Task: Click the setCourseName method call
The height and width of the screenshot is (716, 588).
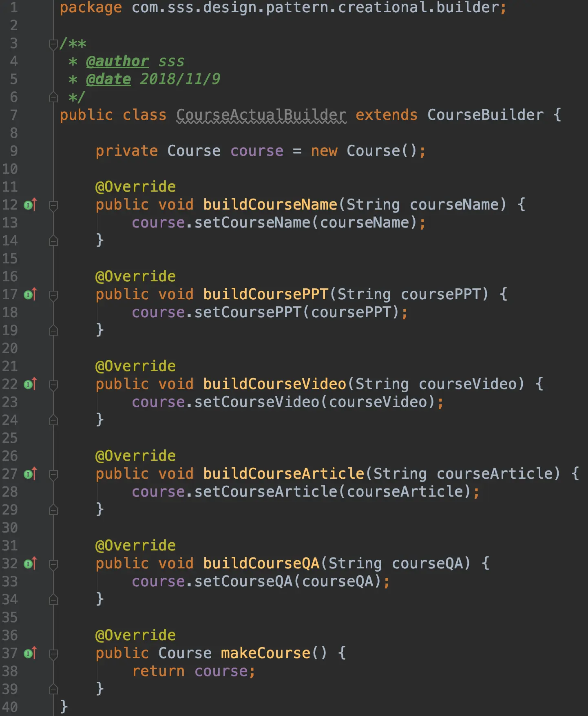Action: pyautogui.click(x=252, y=223)
